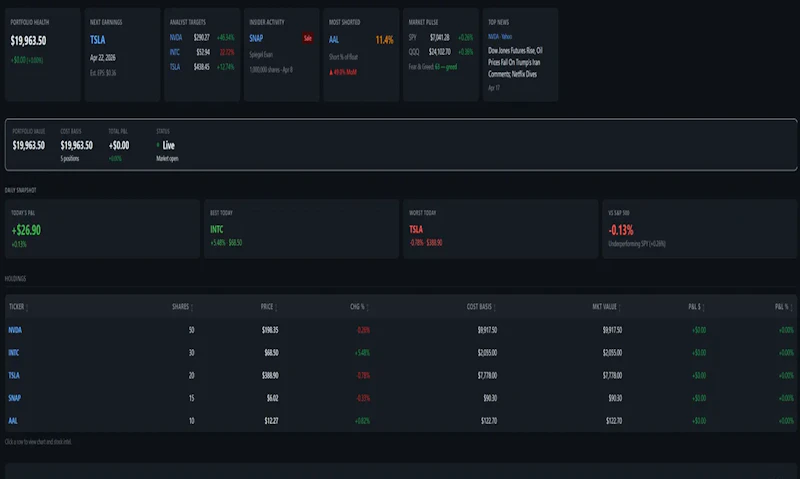Click the Market open status caption
Image resolution: width=800 pixels, height=479 pixels.
tap(167, 159)
